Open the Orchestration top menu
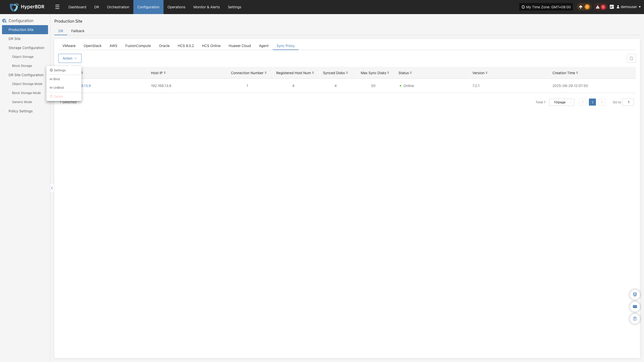 point(118,7)
